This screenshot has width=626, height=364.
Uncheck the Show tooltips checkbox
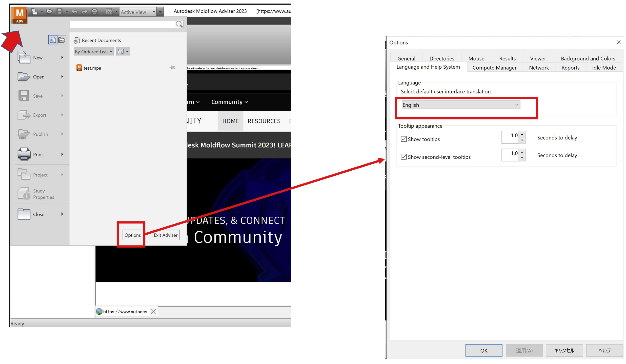(x=403, y=139)
